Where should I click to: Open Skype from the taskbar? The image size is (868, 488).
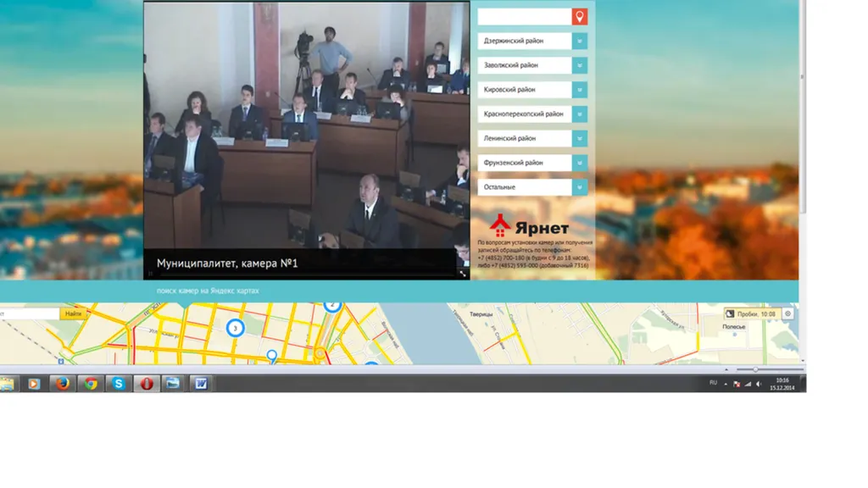pyautogui.click(x=119, y=384)
